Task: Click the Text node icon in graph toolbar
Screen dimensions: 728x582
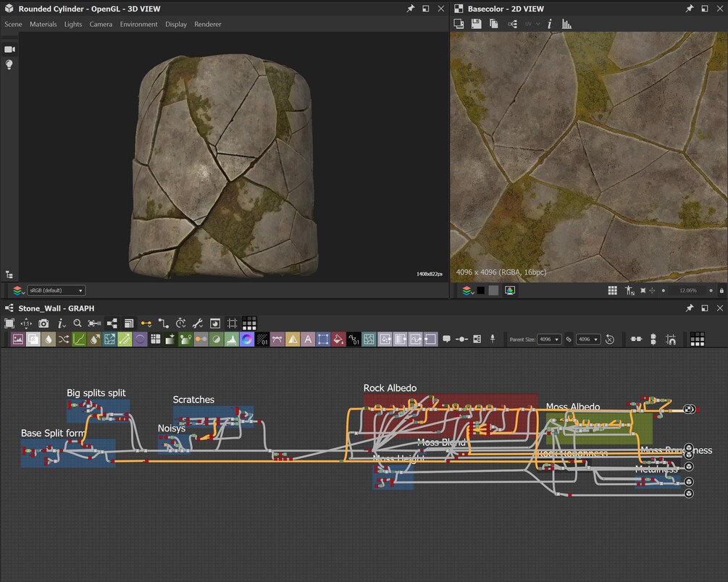Action: click(x=308, y=339)
